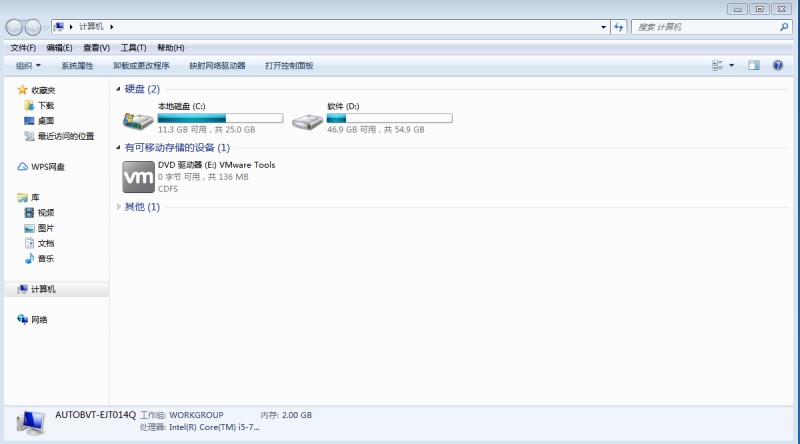Click the Back navigation arrow button

pos(14,27)
